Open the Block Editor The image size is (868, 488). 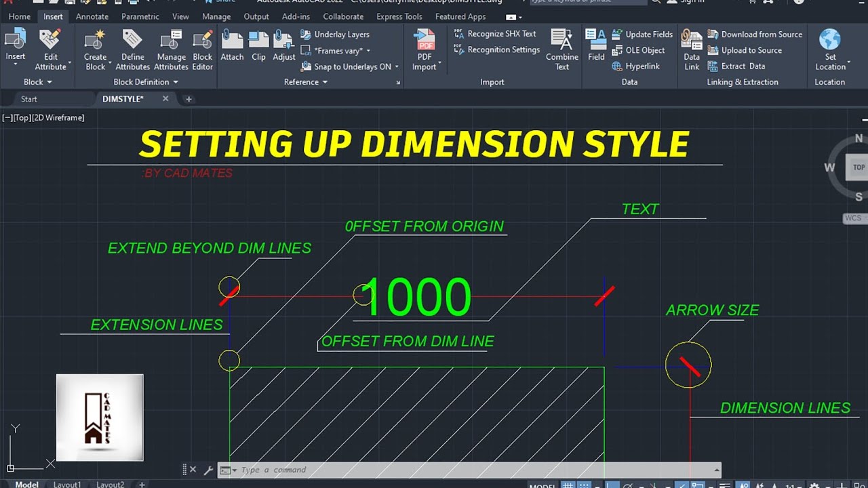click(202, 50)
